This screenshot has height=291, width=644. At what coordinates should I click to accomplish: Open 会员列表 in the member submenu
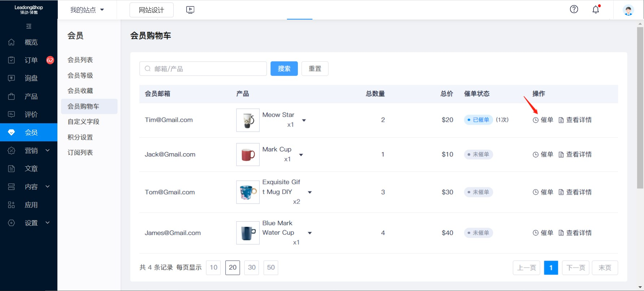pyautogui.click(x=80, y=60)
